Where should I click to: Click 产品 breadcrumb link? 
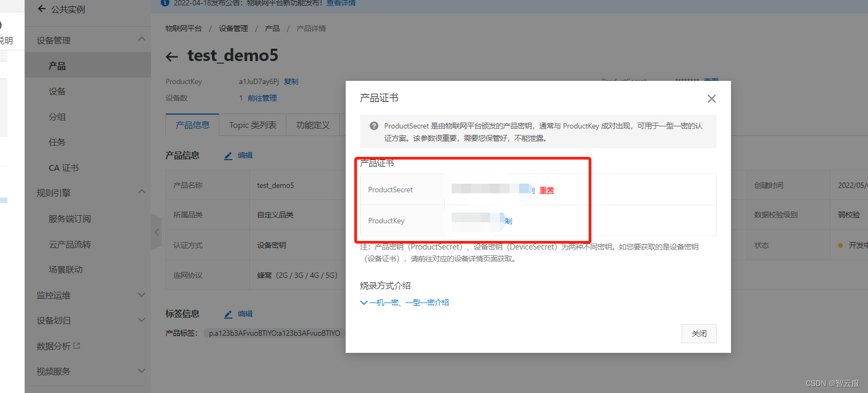(x=272, y=28)
